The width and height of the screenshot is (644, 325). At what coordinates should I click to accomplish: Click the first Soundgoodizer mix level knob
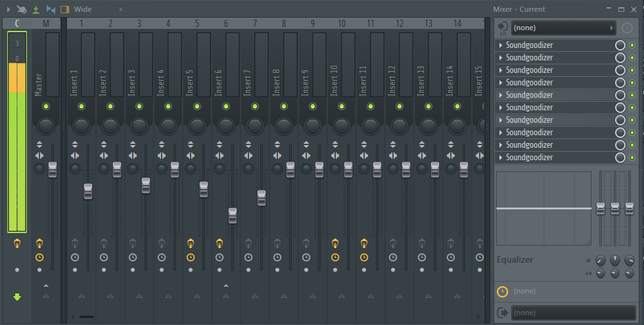(x=620, y=45)
